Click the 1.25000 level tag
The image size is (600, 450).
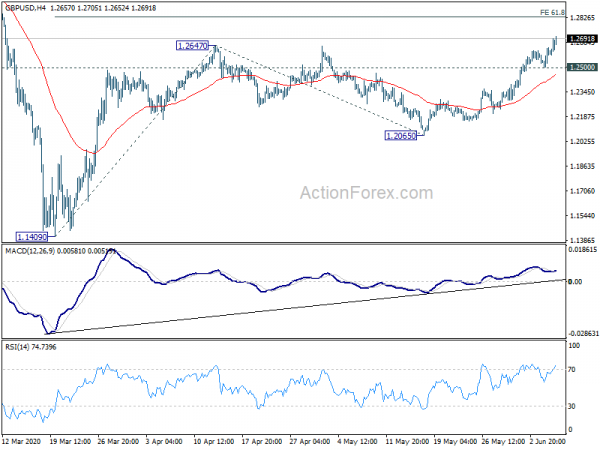point(582,67)
